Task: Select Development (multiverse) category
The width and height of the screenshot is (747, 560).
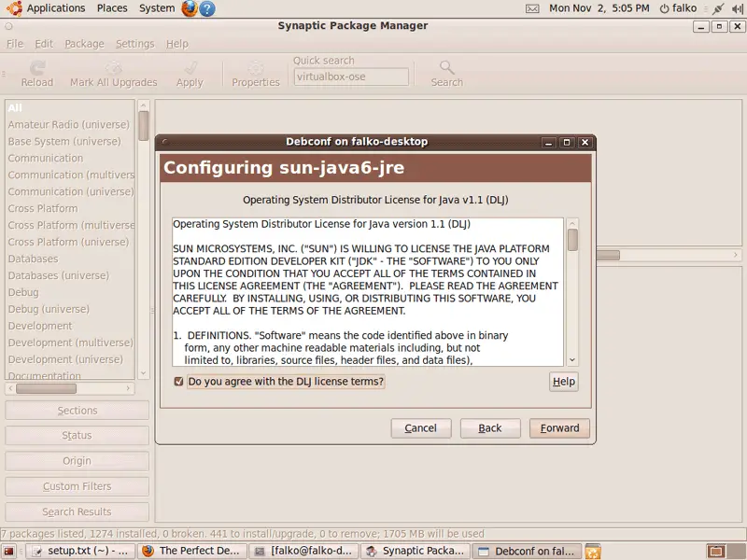Action: tap(69, 343)
